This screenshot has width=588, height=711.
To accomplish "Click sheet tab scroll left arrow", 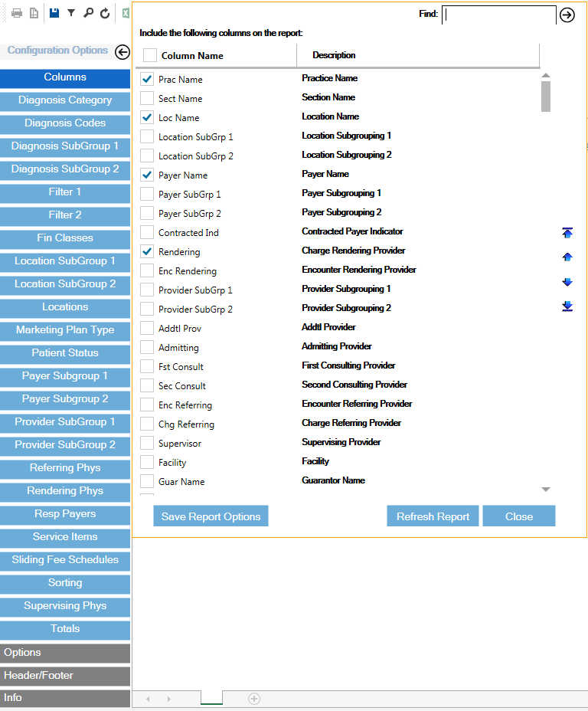I will click(148, 699).
